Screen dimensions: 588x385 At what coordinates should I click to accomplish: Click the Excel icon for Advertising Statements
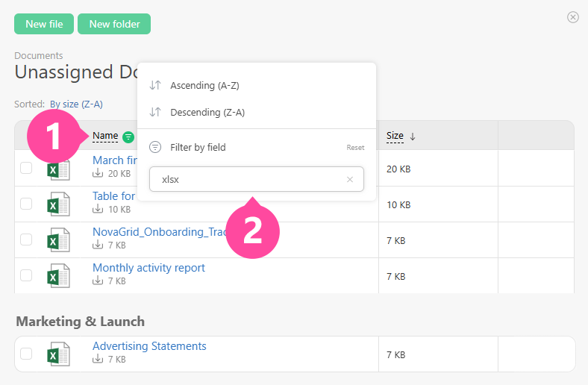pyautogui.click(x=58, y=354)
